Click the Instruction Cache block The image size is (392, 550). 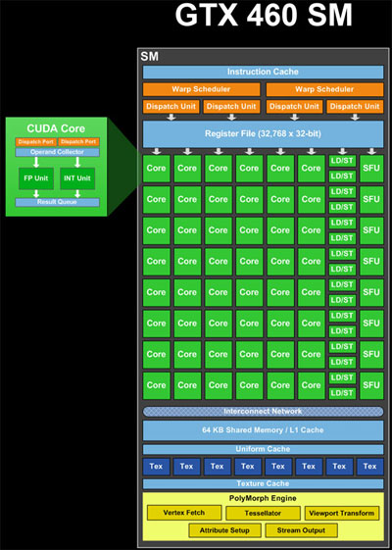263,72
